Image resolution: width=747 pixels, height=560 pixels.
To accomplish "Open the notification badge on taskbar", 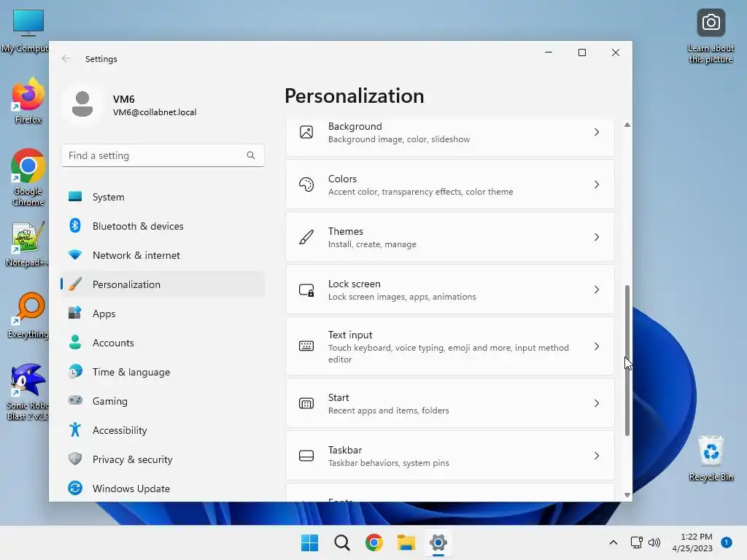I will (726, 542).
